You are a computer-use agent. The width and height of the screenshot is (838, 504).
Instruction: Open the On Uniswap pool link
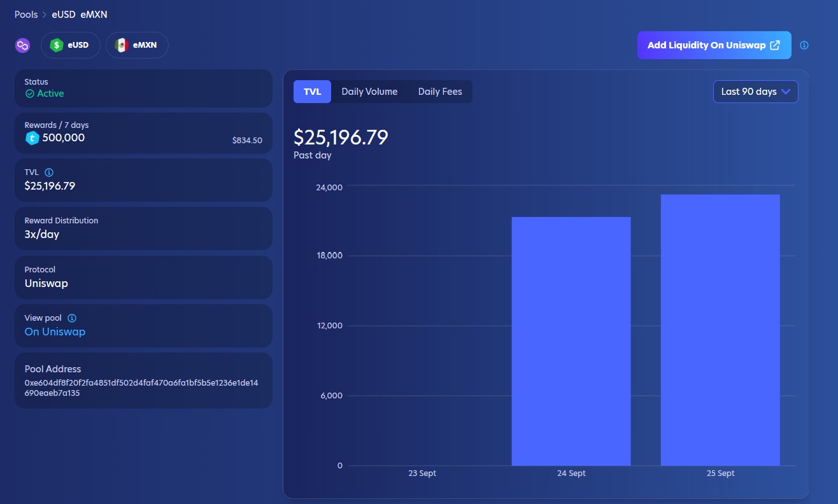click(55, 332)
